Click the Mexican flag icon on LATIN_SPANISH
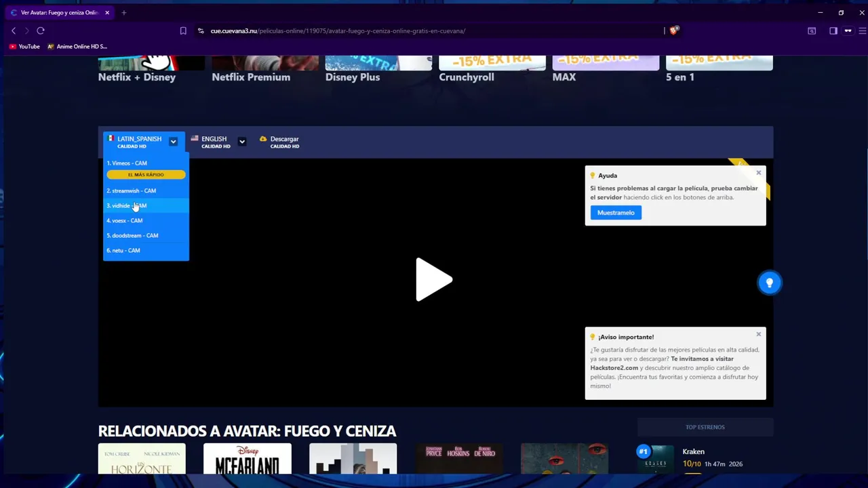 pos(111,138)
